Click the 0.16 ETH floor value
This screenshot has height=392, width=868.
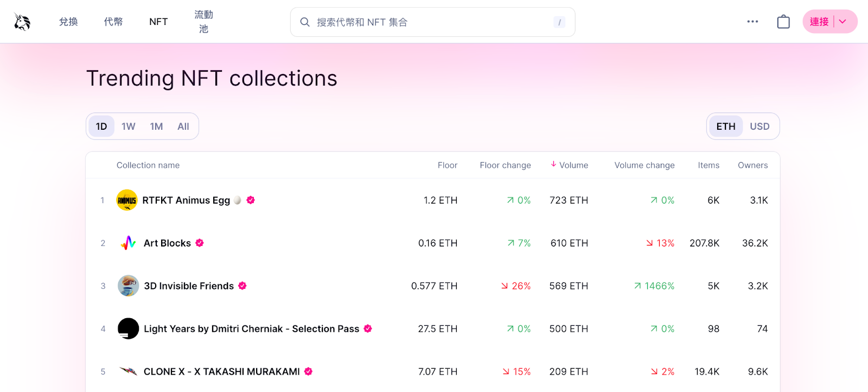[438, 243]
